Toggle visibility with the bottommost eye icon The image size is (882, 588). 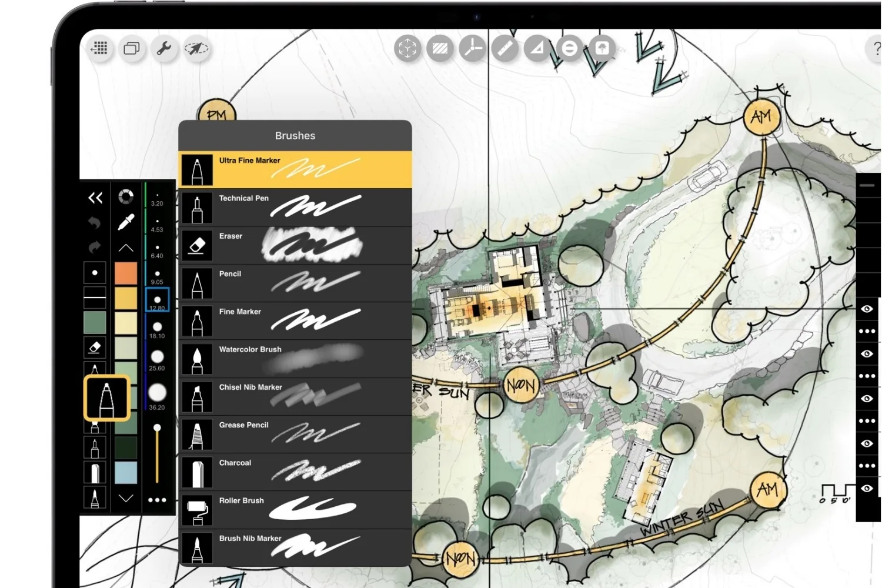pyautogui.click(x=867, y=489)
